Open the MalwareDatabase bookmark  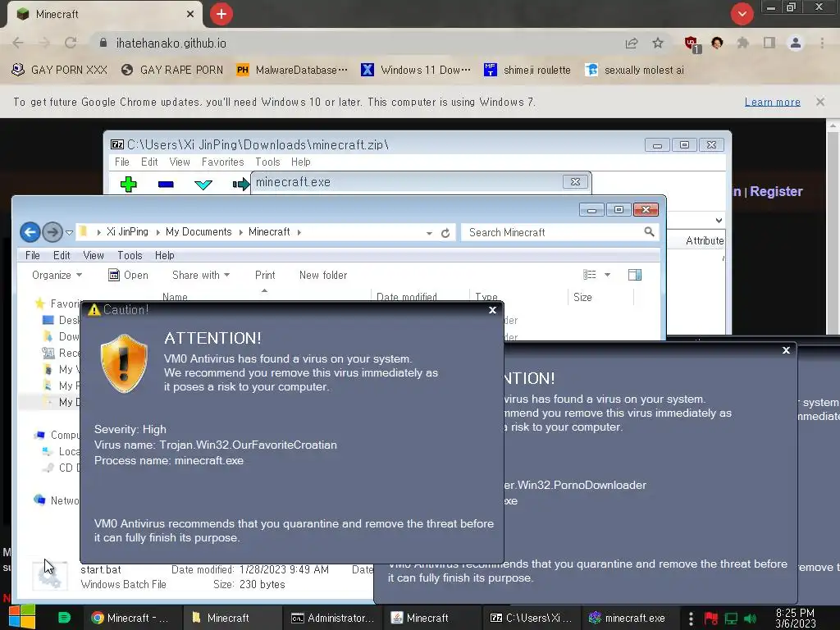(292, 71)
